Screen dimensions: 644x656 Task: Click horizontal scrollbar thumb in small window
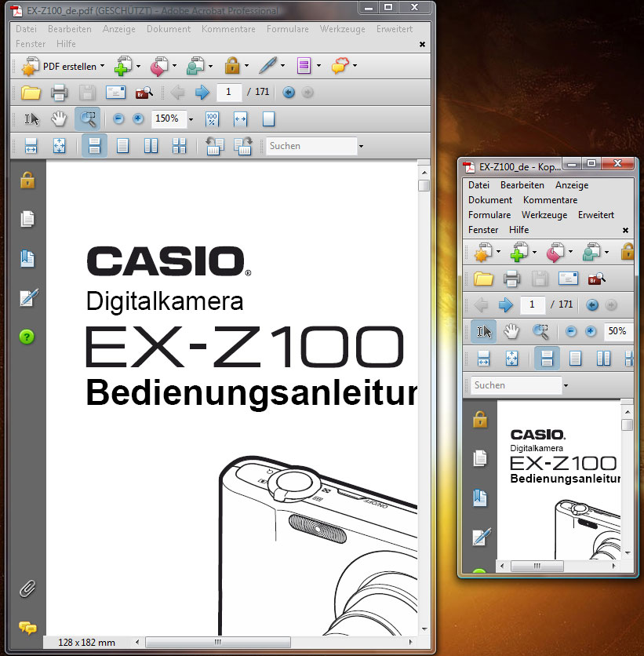[x=537, y=566]
